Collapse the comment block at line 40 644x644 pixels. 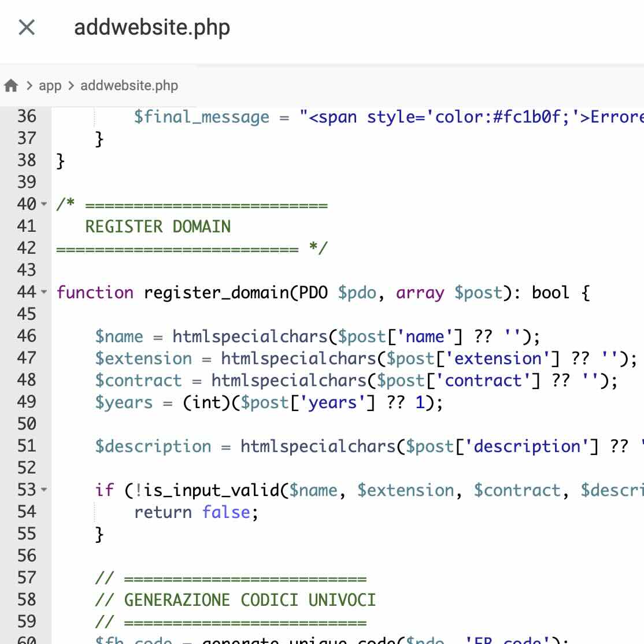(x=44, y=203)
